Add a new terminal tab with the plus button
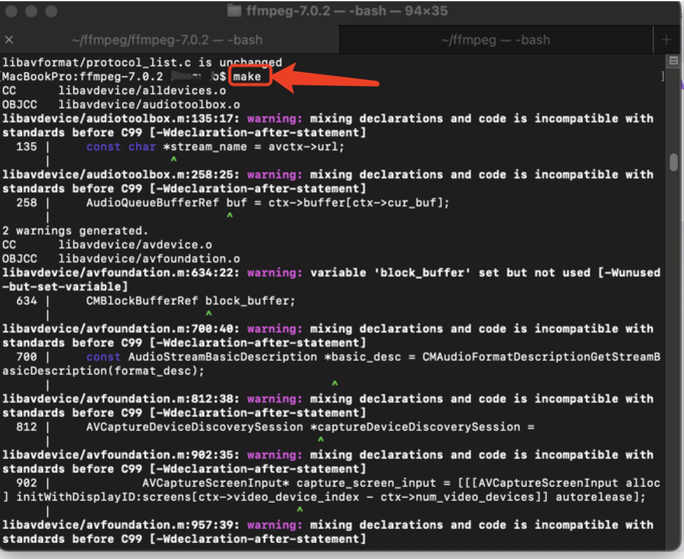 (666, 40)
